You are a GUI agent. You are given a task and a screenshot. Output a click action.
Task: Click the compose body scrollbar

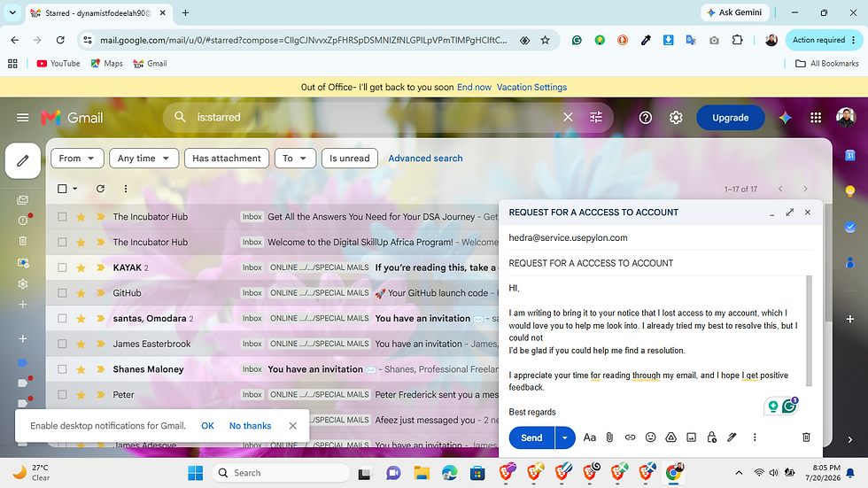pos(809,330)
